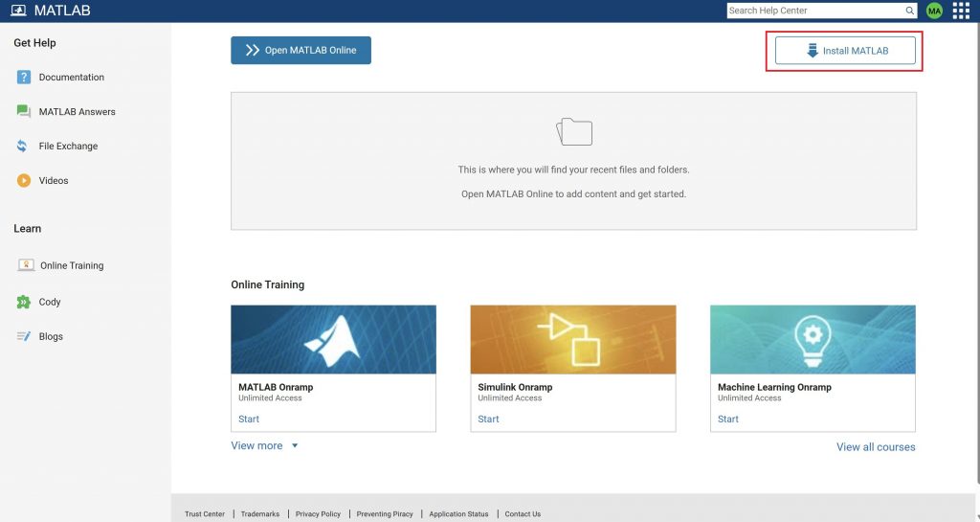The height and width of the screenshot is (522, 980).
Task: Open Trademarks footer link
Action: pos(260,514)
